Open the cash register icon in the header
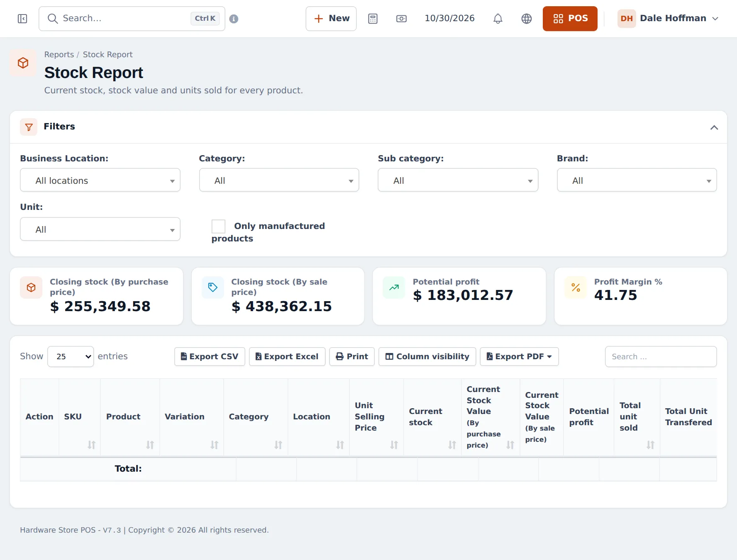 pos(401,19)
